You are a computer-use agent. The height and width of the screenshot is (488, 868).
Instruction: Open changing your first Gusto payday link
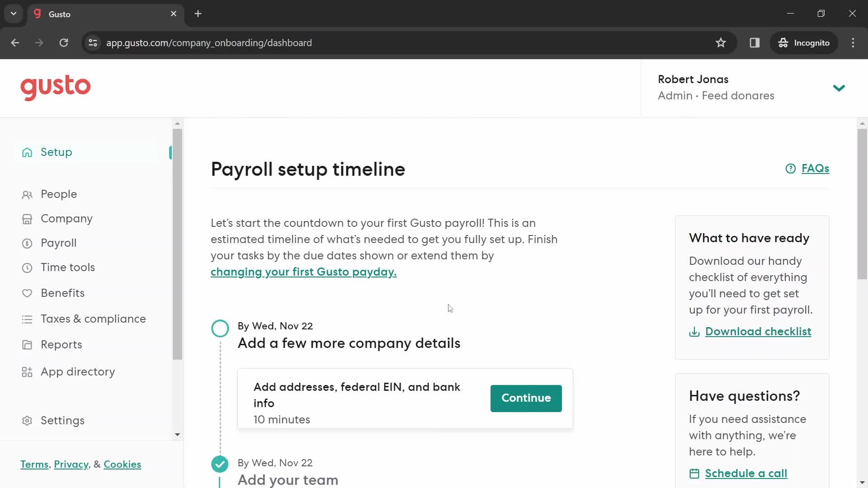(x=303, y=272)
